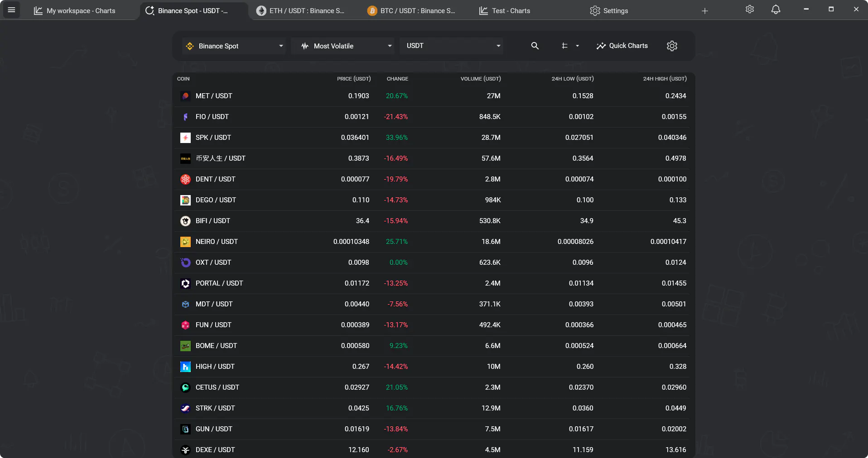Click the FUN coin icon
The width and height of the screenshot is (868, 458).
[x=185, y=325]
